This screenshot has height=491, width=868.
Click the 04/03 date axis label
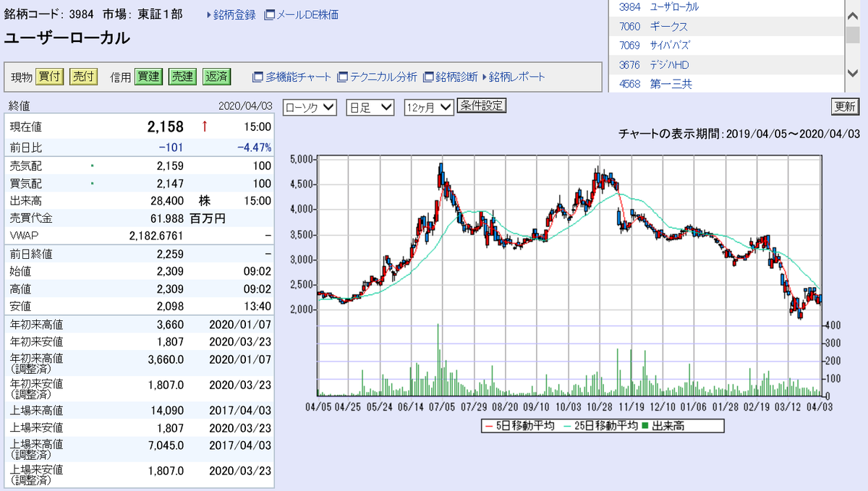tap(820, 406)
